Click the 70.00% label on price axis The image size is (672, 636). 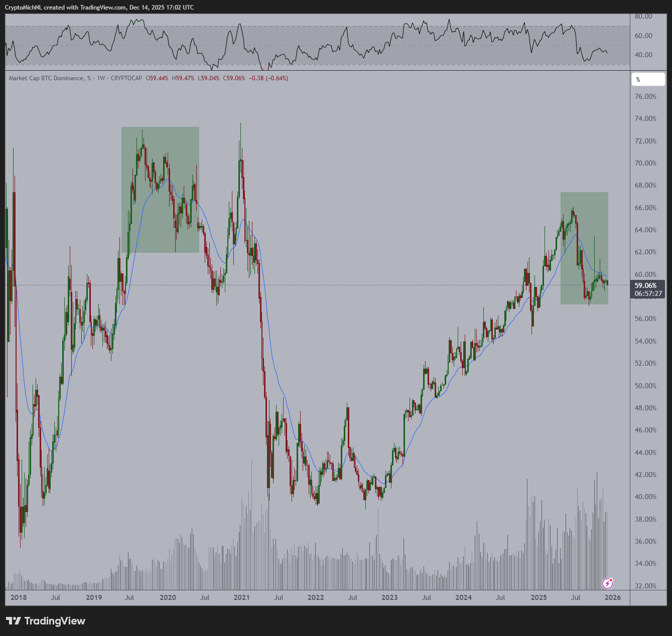click(x=645, y=163)
